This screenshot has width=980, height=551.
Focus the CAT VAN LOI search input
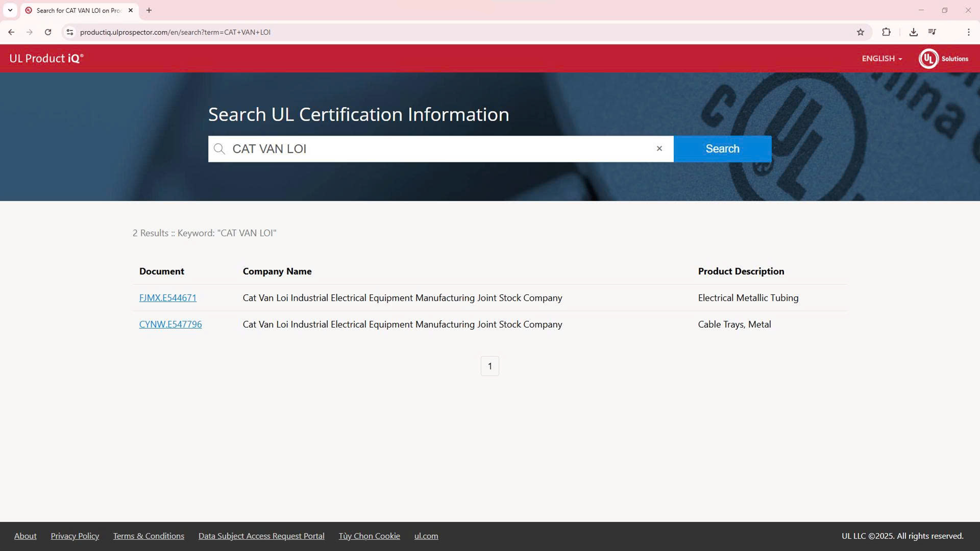point(440,149)
